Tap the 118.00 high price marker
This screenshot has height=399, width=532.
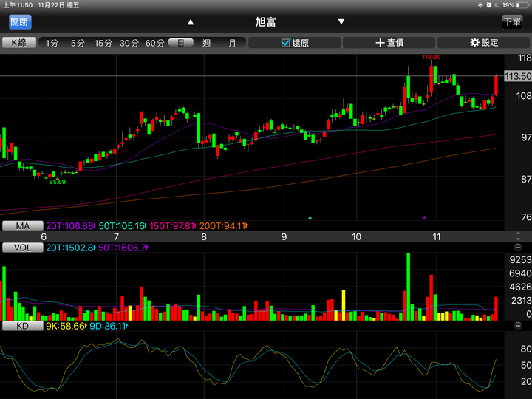431,57
